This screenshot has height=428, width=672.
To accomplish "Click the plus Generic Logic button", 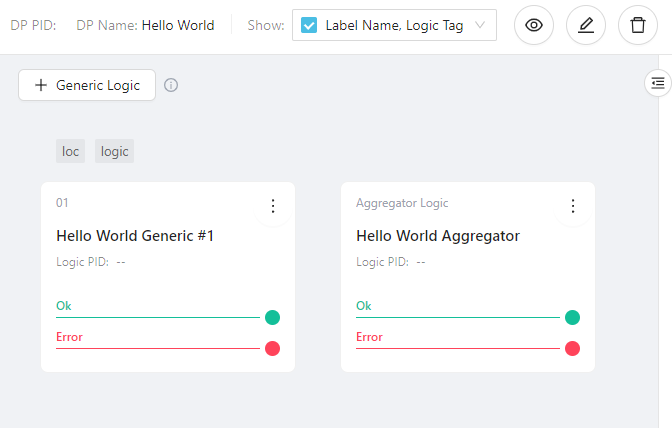I will tap(87, 85).
